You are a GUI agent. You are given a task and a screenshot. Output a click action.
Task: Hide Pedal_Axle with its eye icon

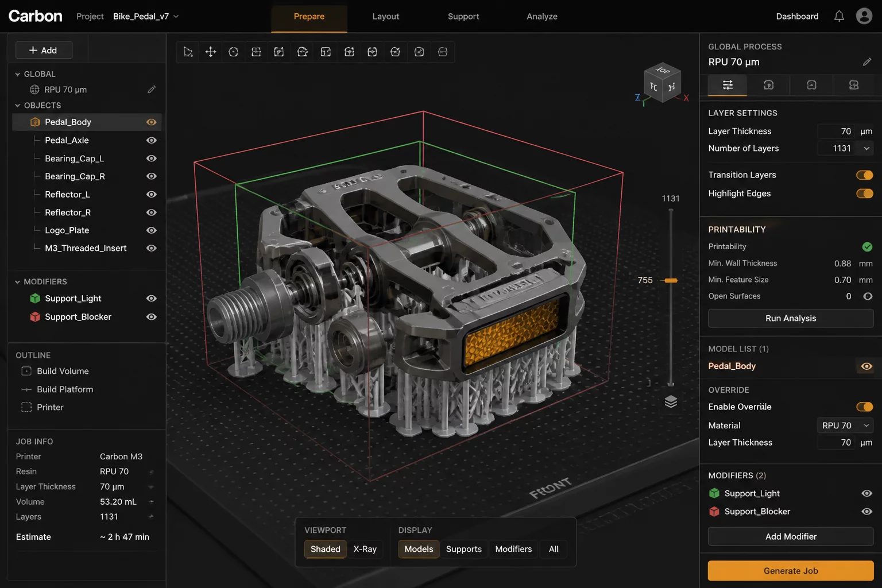[152, 140]
